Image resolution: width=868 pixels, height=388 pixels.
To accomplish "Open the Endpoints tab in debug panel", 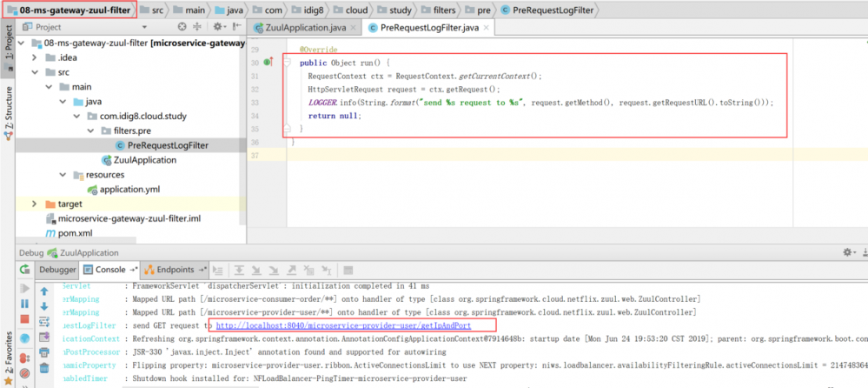I will 174,270.
